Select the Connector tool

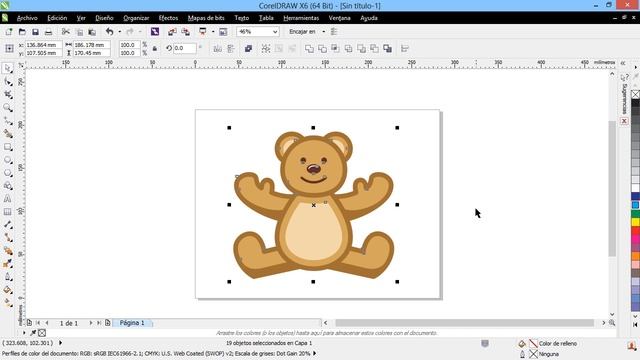click(8, 238)
